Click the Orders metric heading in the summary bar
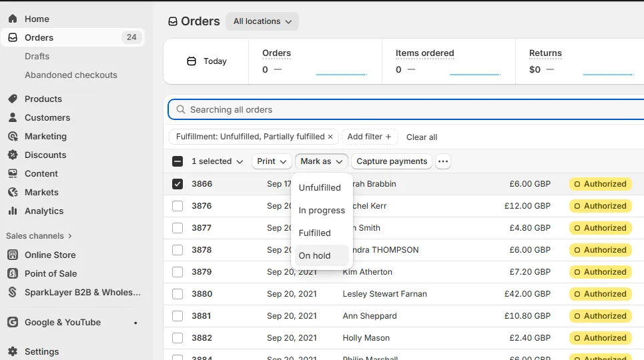644x360 pixels. point(276,53)
